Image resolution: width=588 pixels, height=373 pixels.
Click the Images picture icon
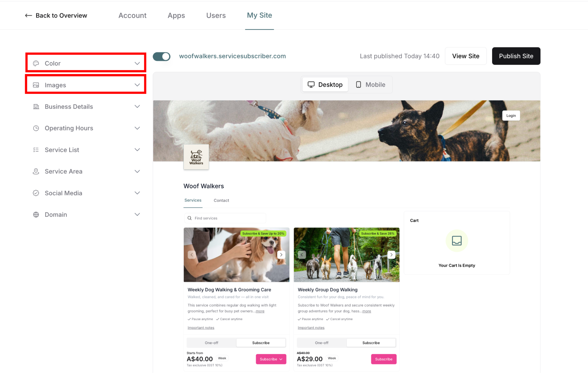click(x=36, y=85)
